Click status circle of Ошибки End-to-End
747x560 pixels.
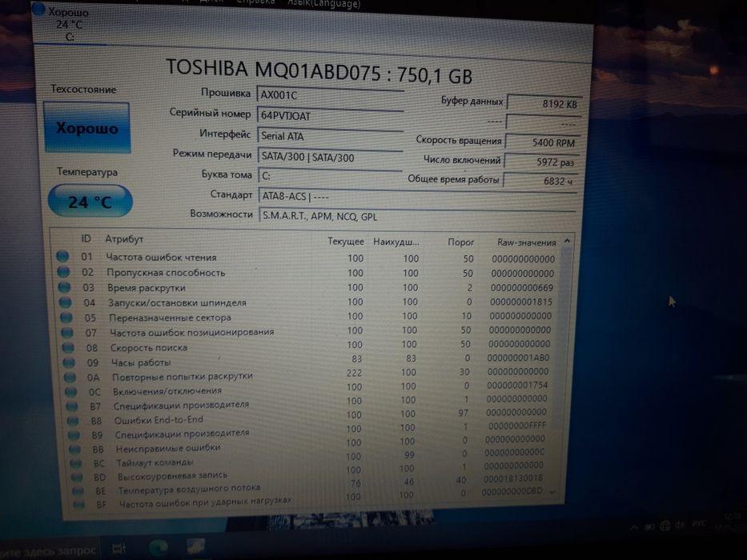pyautogui.click(x=73, y=421)
